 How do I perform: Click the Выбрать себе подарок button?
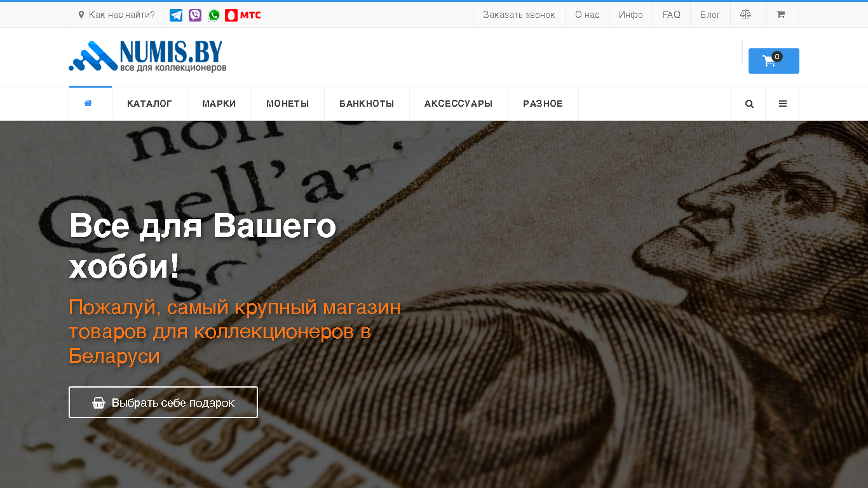[x=163, y=402]
